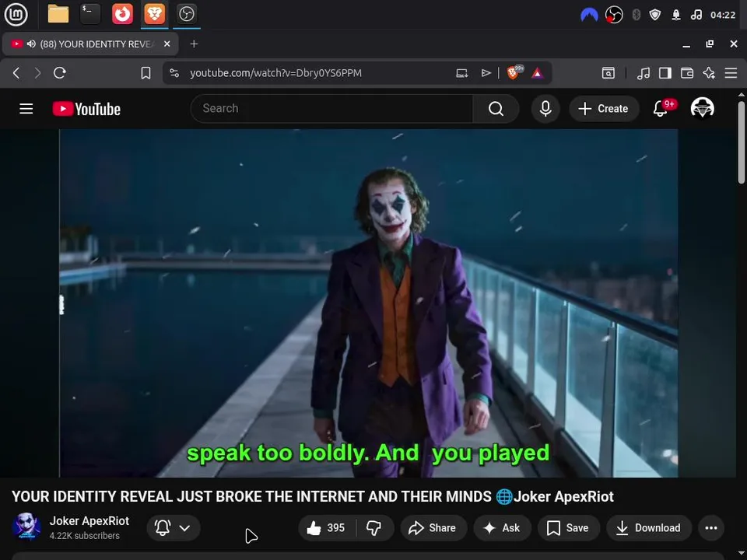Go to the YouTube home logo
This screenshot has height=560, width=747.
[86, 109]
